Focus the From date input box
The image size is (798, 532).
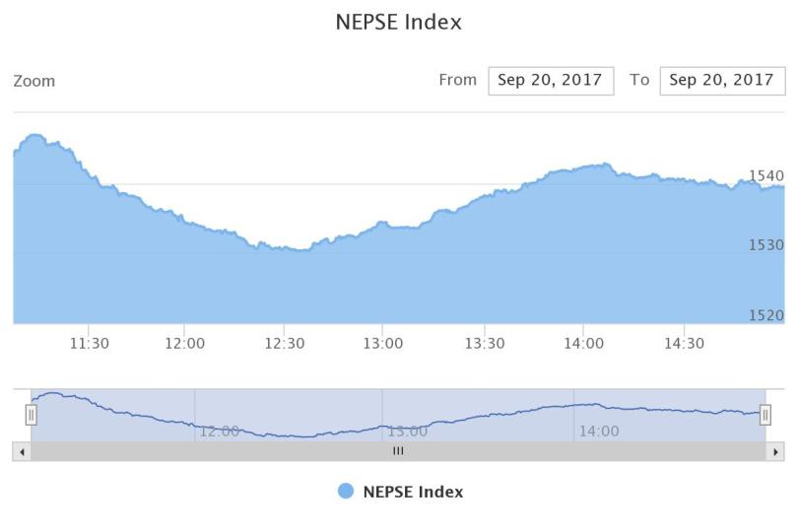click(x=551, y=81)
